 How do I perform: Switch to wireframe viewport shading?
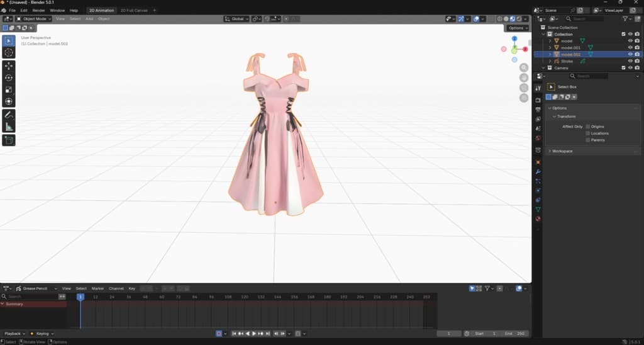[x=500, y=19]
